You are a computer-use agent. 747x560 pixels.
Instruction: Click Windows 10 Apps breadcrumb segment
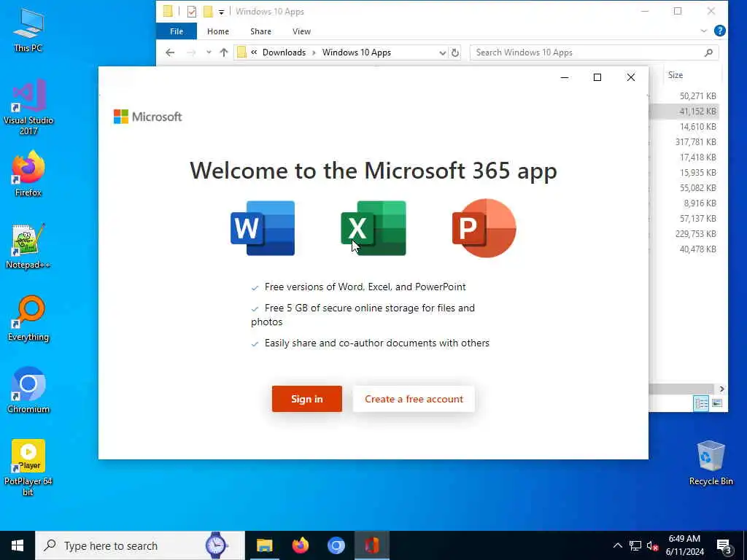pos(356,52)
